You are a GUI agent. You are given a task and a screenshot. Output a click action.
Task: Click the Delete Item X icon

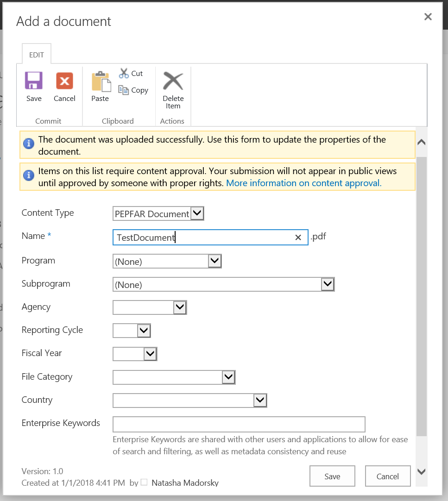coord(173,81)
